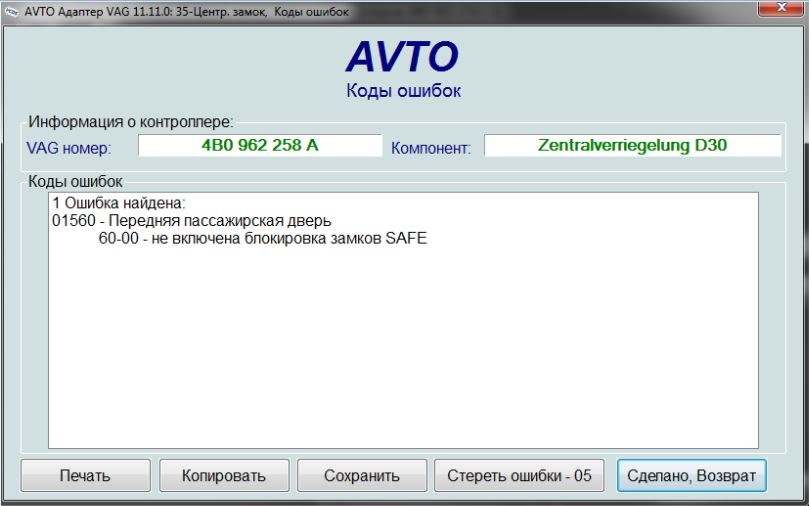
Task: Click the fault codes list area
Action: point(403,320)
